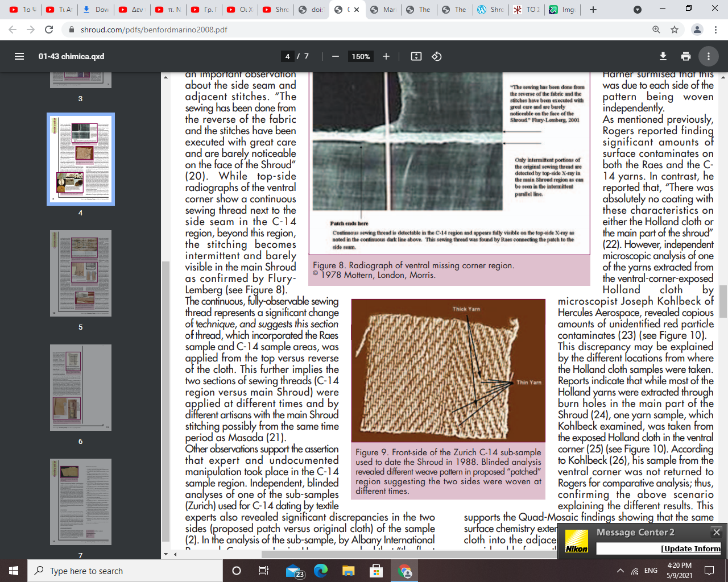
Task: Click the Nikon logo in popup
Action: coord(576,542)
